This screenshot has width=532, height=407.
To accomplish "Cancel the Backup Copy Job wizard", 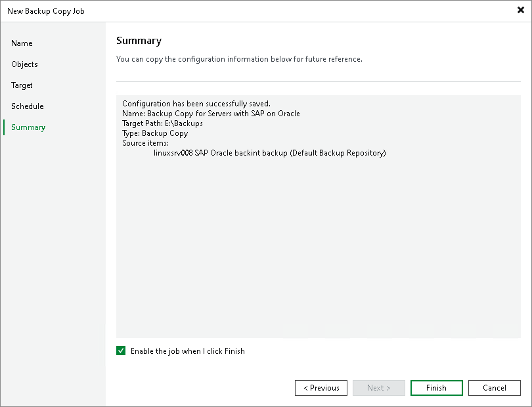I will click(x=494, y=388).
